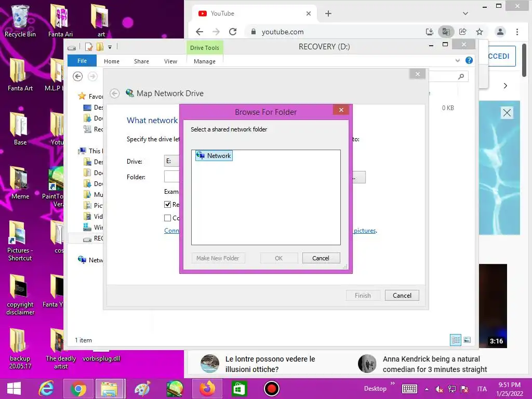
Task: Click the red recorder taskbar icon
Action: (271, 389)
